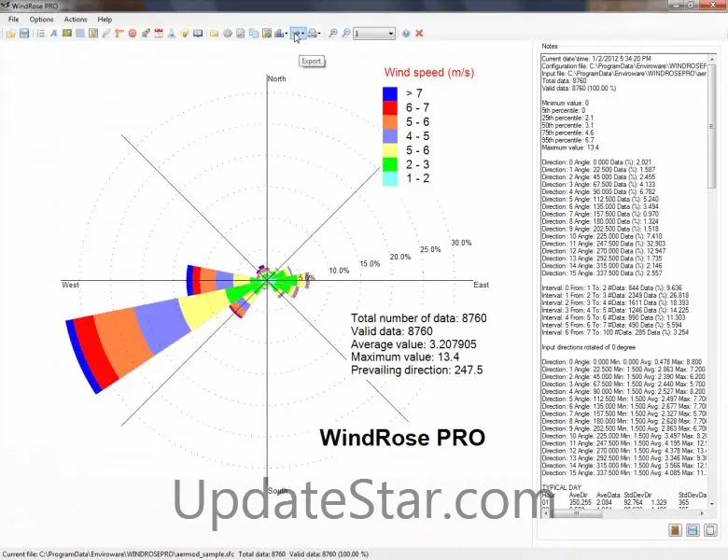This screenshot has height=560, width=728.
Task: Click the calendar toolbar icon
Action: tap(159, 34)
